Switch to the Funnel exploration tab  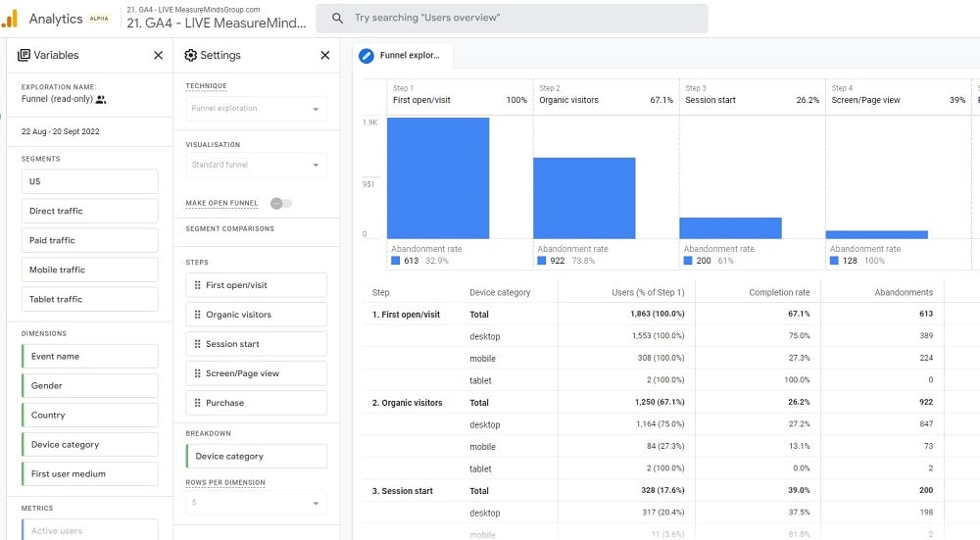tap(409, 56)
